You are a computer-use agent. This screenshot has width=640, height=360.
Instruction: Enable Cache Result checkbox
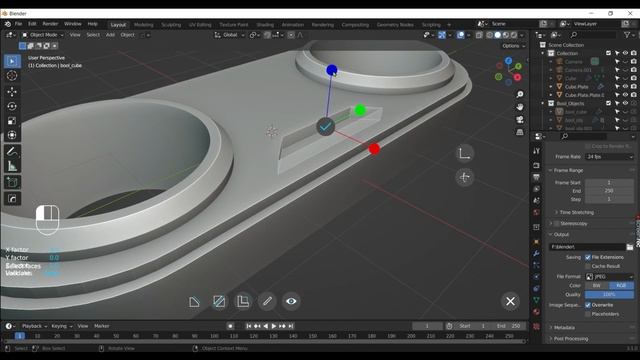pyautogui.click(x=588, y=266)
